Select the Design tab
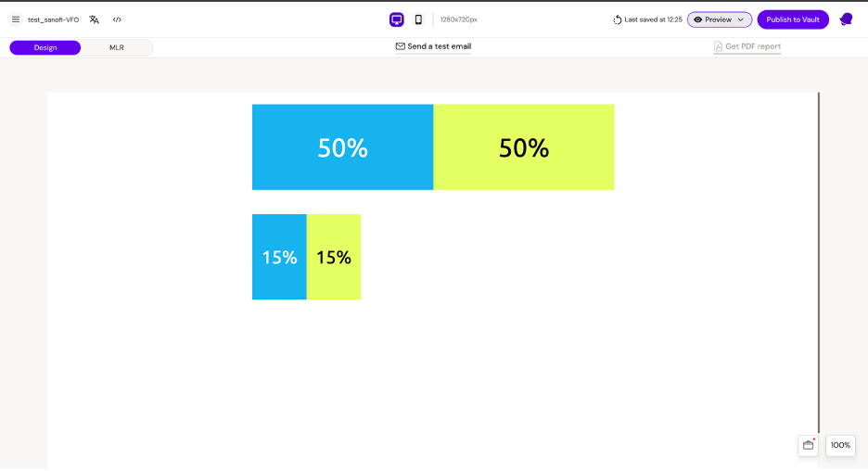 [x=45, y=47]
